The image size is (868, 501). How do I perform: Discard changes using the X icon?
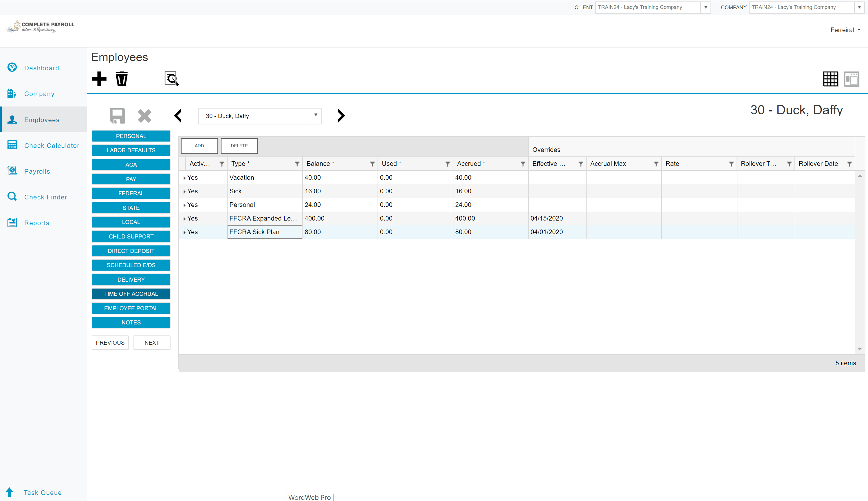(144, 115)
